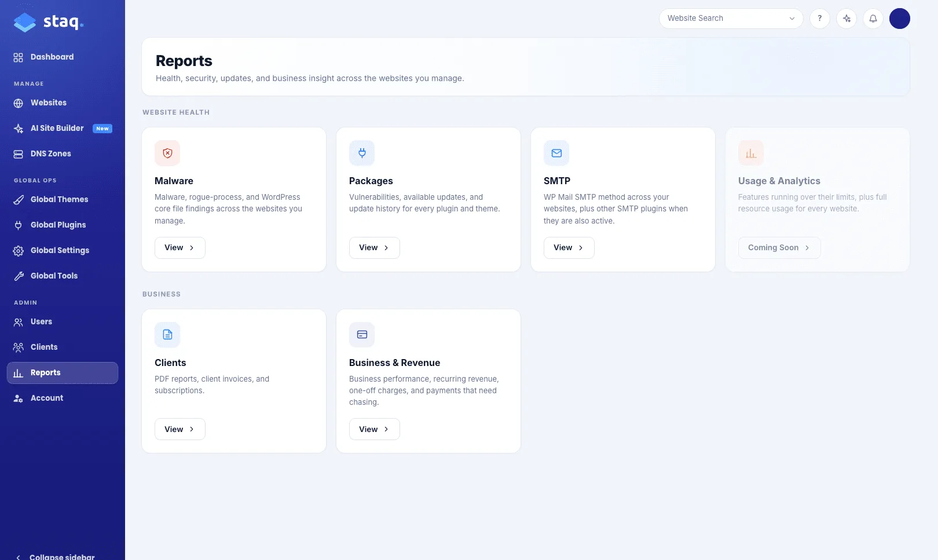Click the Business & Revenue card title
938x560 pixels.
click(x=394, y=363)
